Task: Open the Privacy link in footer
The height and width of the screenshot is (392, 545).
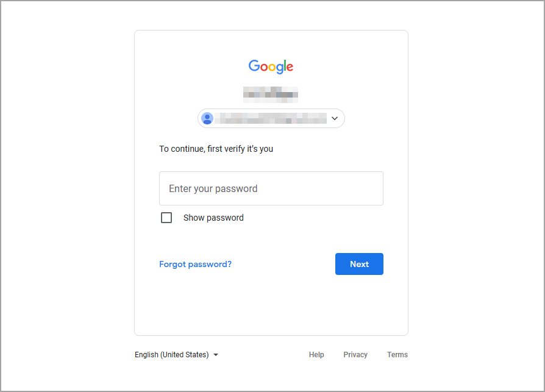Action: pyautogui.click(x=355, y=355)
